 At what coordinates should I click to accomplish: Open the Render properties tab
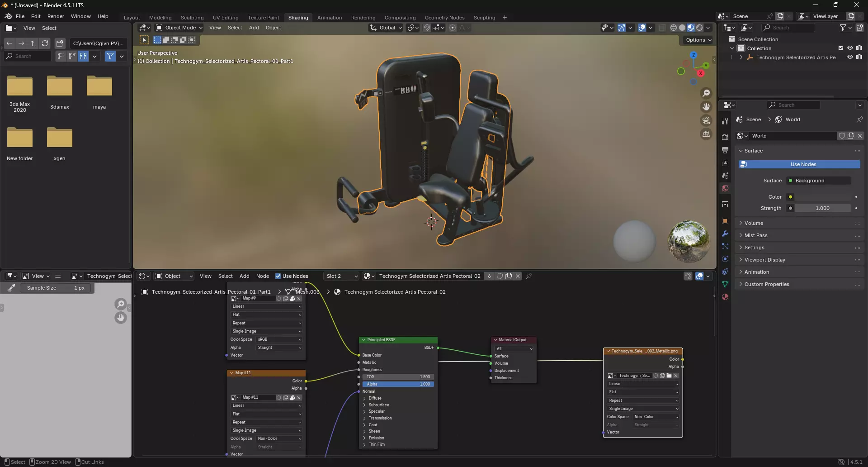(x=725, y=137)
